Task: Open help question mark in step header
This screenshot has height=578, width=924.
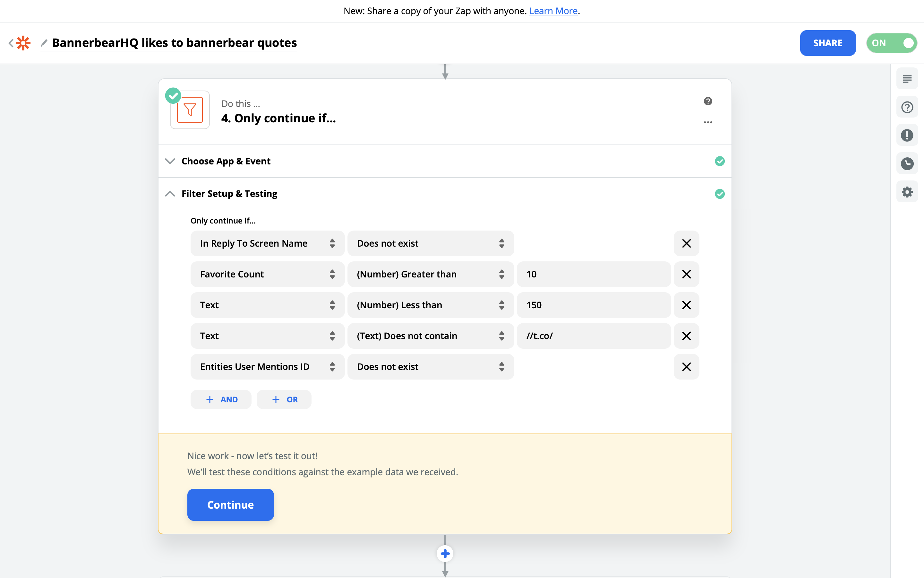Action: (708, 101)
